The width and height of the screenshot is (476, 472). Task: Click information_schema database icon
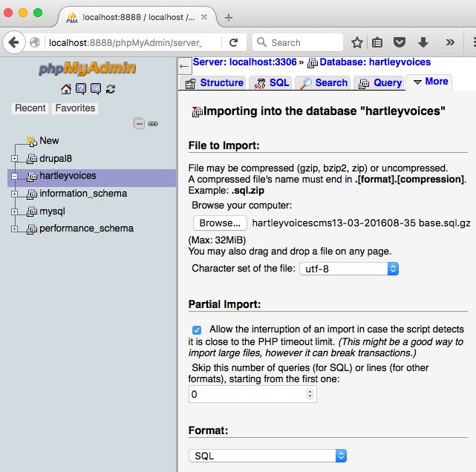point(32,194)
